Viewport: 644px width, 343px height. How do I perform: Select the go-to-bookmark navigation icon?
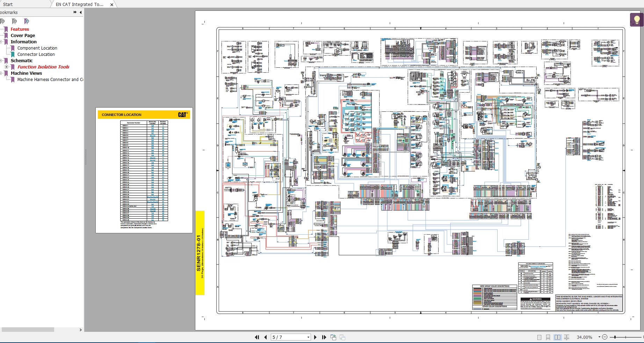27,21
